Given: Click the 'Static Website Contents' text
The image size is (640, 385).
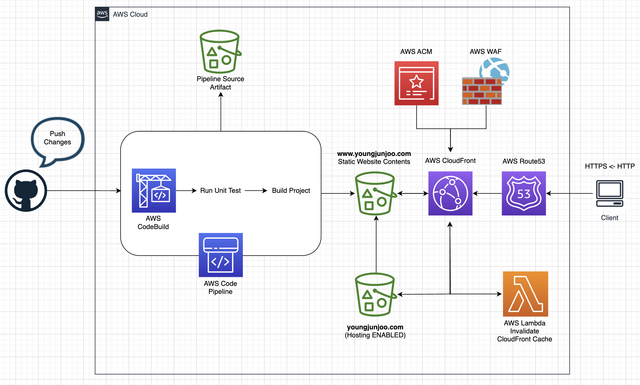Looking at the screenshot, I should [x=374, y=162].
